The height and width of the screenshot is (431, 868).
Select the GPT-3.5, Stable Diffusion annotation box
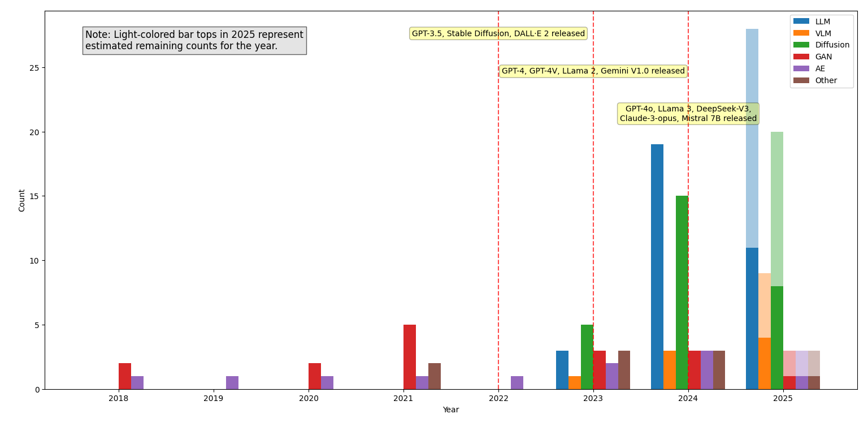(x=498, y=33)
